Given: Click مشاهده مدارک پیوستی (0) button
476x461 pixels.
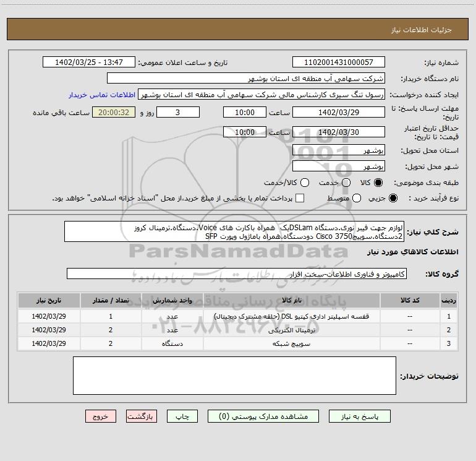Looking at the screenshot, I should tap(263, 416).
